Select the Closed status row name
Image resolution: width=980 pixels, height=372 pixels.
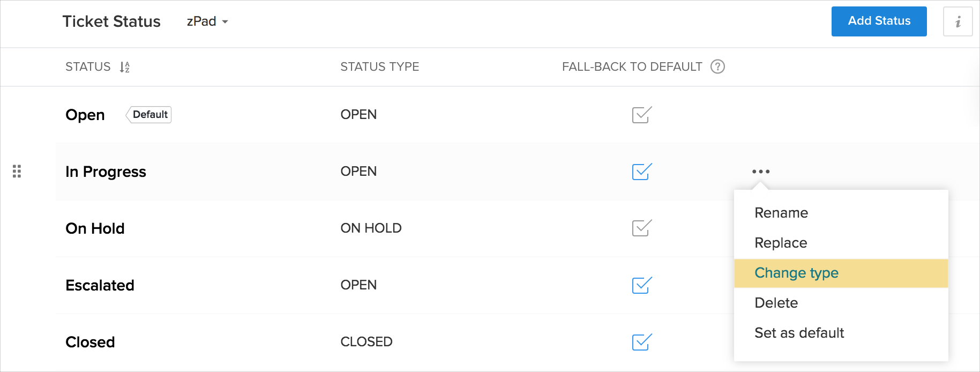[90, 342]
